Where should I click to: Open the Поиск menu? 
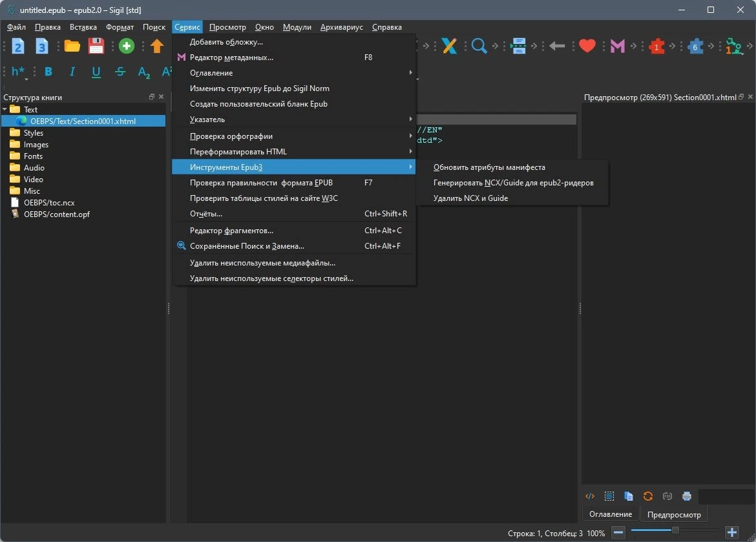[154, 27]
